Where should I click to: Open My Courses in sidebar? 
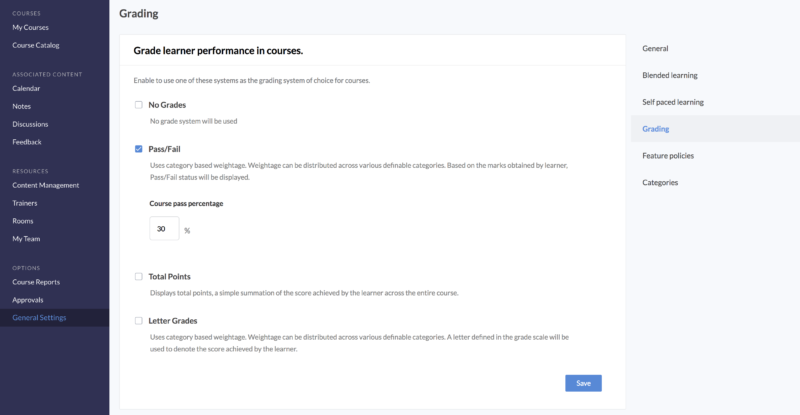(30, 27)
